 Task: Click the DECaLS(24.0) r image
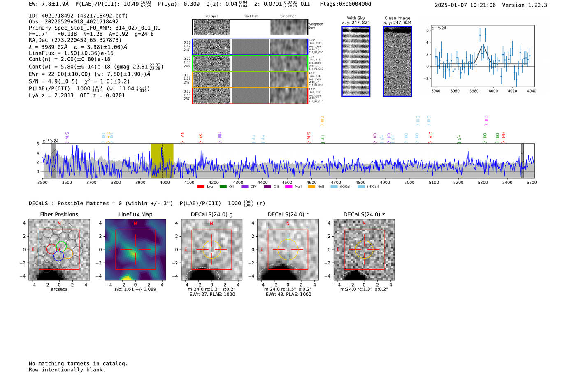[x=288, y=249]
